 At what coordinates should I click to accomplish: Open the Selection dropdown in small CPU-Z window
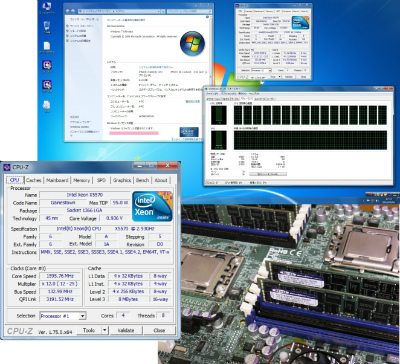coord(261,70)
